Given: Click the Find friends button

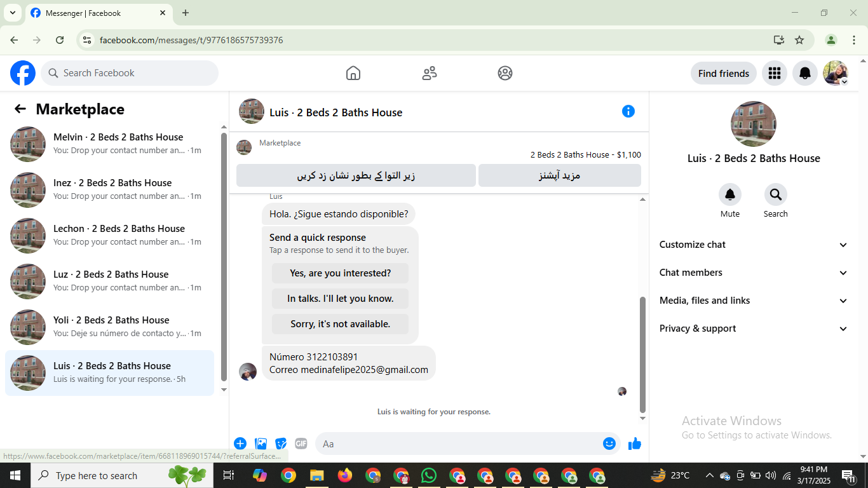Looking at the screenshot, I should 723,73.
